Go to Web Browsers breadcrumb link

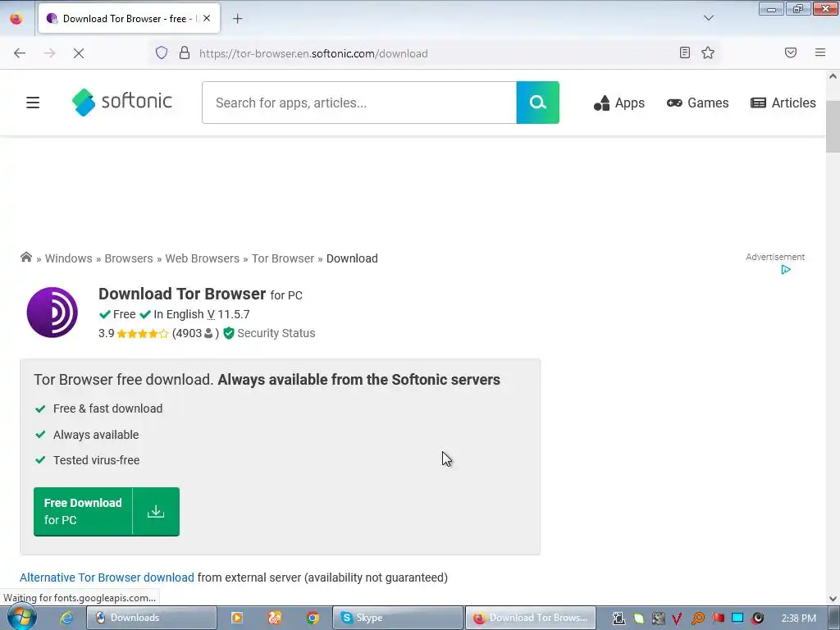[202, 258]
